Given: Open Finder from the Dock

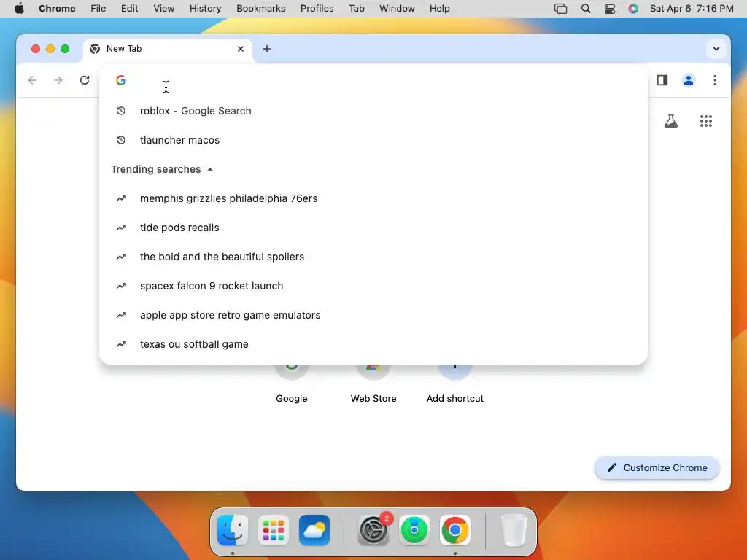Looking at the screenshot, I should [233, 530].
